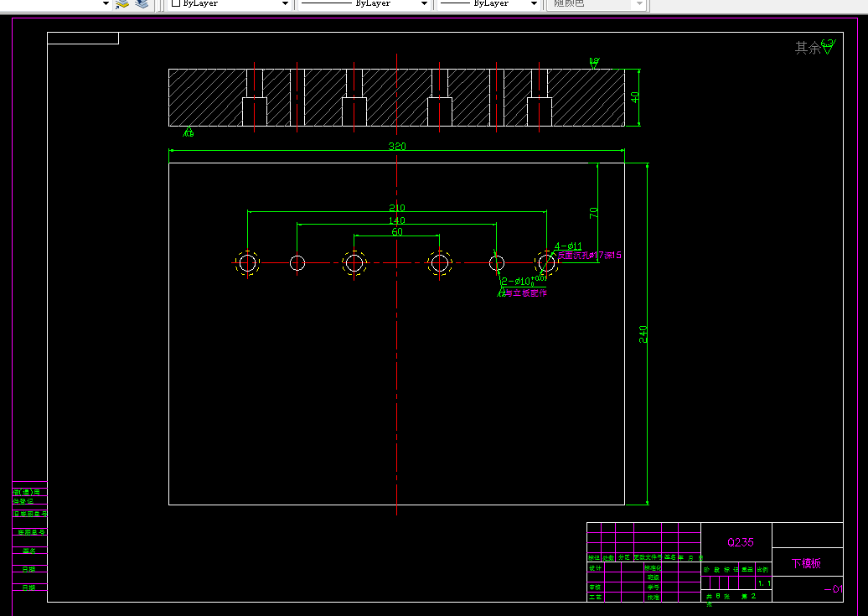This screenshot has height=616, width=868.
Task: Select the 设计 title block cell
Action: pyautogui.click(x=595, y=567)
